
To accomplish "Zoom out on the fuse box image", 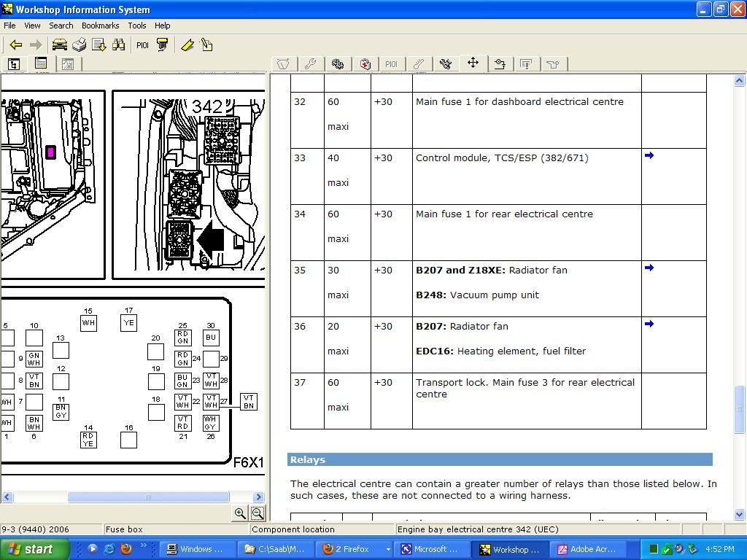I will click(x=258, y=513).
